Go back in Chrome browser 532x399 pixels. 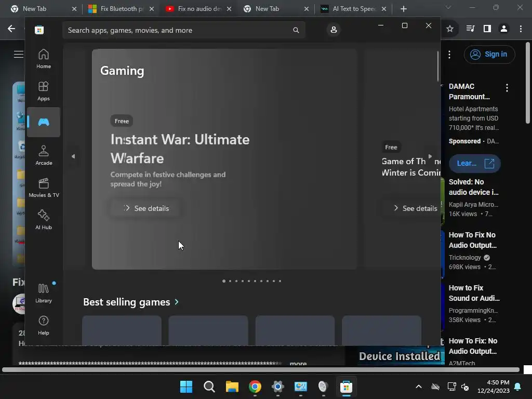point(11,29)
